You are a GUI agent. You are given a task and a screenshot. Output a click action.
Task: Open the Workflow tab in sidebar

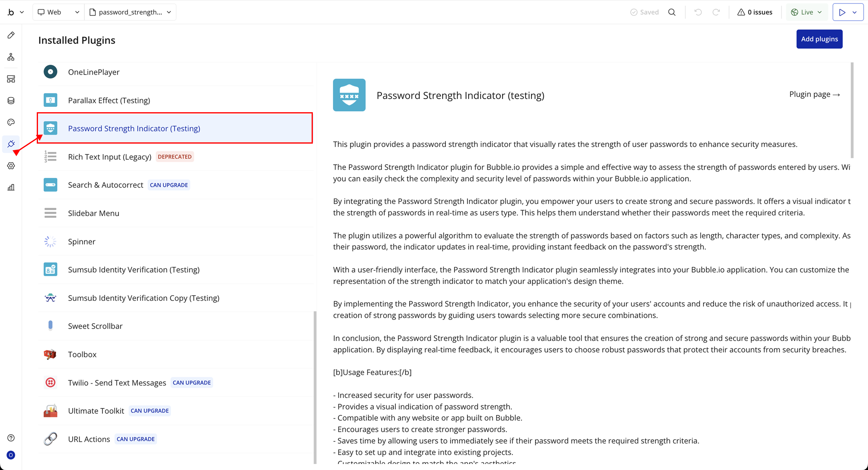pyautogui.click(x=11, y=57)
